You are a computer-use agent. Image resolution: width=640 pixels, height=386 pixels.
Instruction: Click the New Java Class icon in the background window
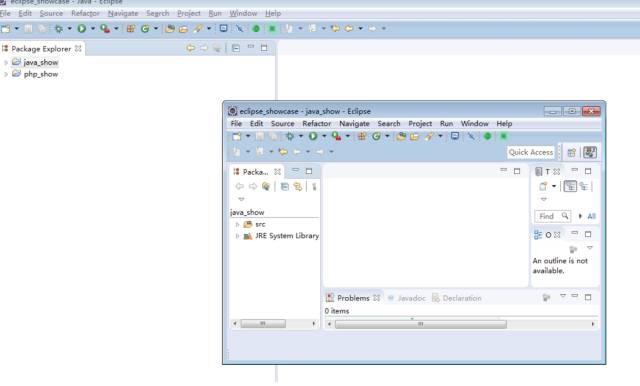click(145, 29)
